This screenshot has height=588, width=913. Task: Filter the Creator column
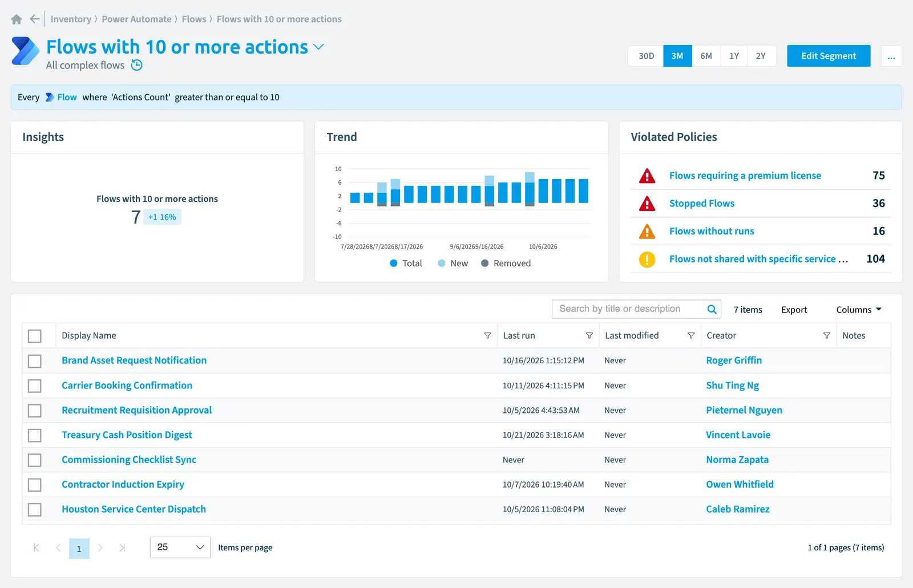(x=826, y=336)
